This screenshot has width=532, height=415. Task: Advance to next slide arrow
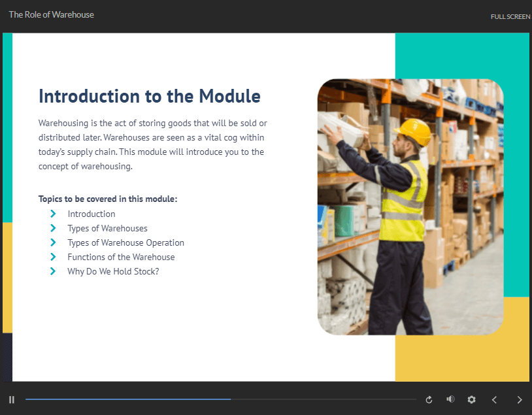[x=520, y=400]
